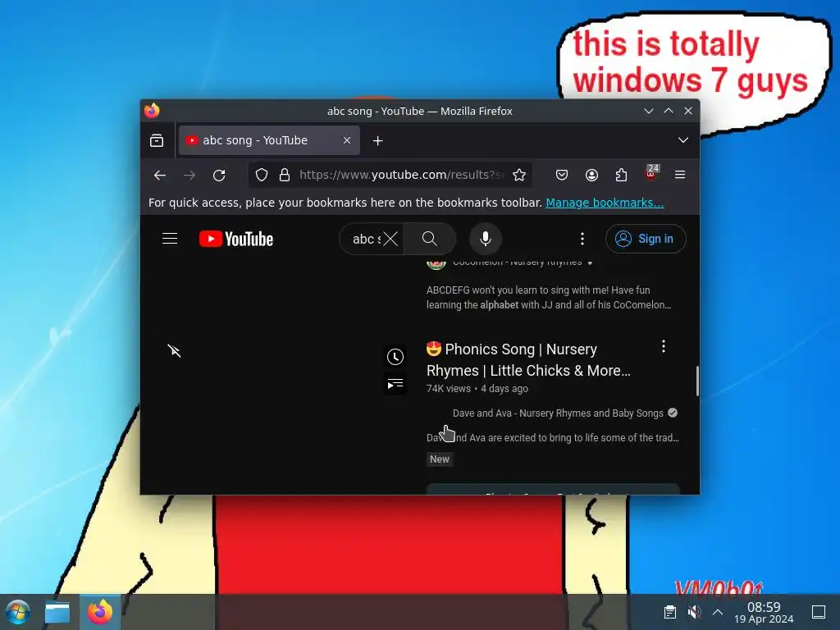Open the YouTube guide hamburger menu
840x630 pixels.
pyautogui.click(x=170, y=239)
